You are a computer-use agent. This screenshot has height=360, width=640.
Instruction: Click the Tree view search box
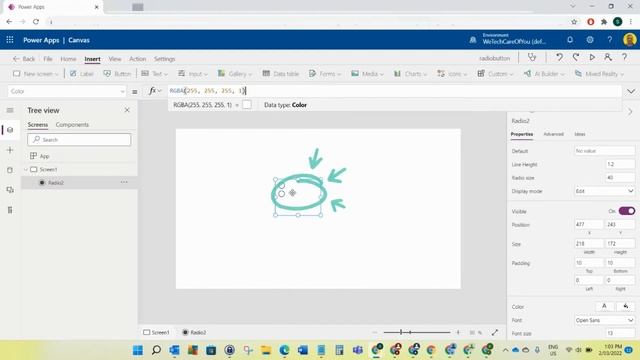[x=79, y=140]
